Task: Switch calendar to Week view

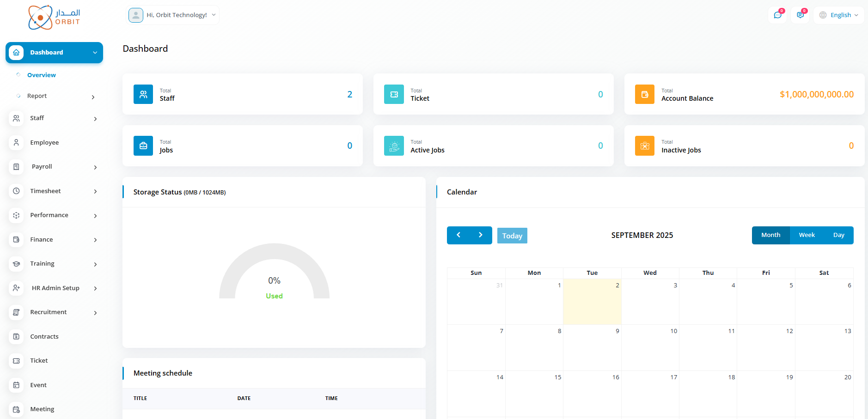Action: point(807,235)
